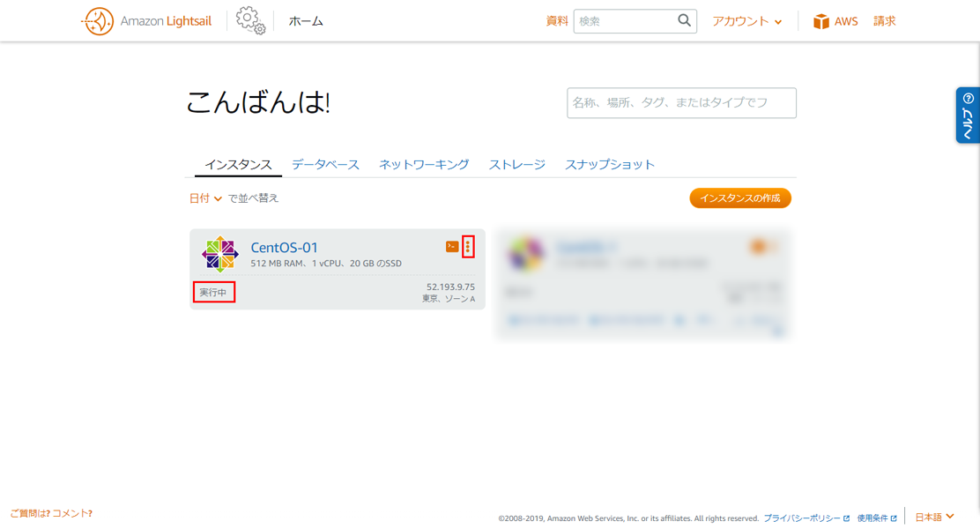This screenshot has height=529, width=980.
Task: Switch to the データベース tab
Action: pos(325,165)
